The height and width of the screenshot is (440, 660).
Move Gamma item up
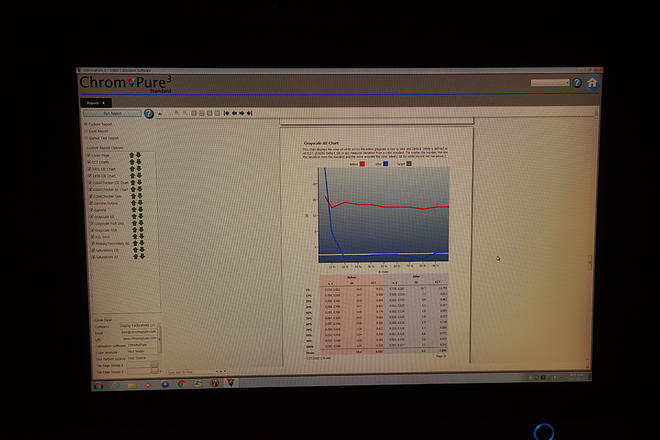coord(134,210)
